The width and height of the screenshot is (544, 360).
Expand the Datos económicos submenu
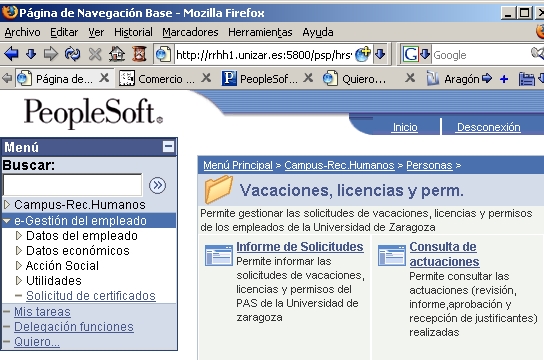[x=19, y=250]
